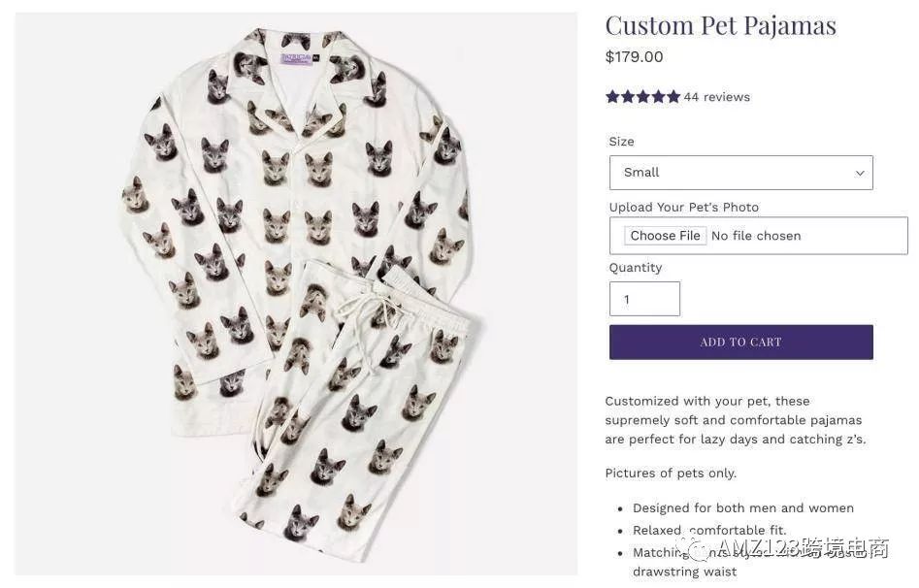Click the 'Pictures of pets only.' note
The width and height of the screenshot is (919, 588).
[x=671, y=474]
